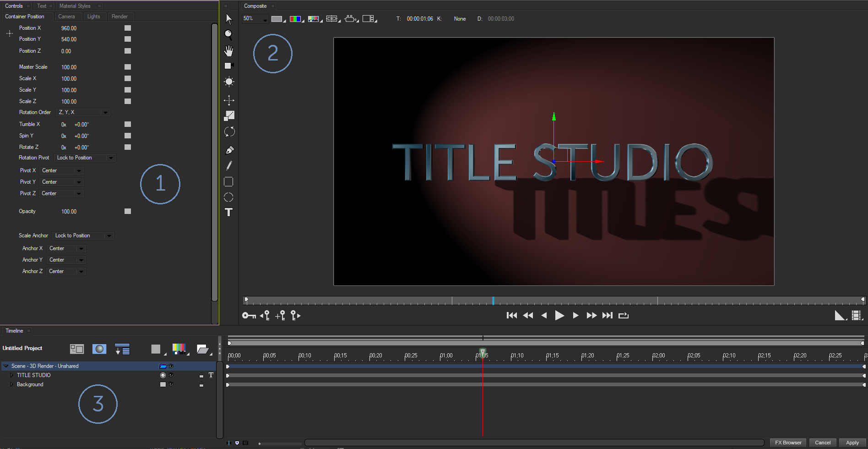The height and width of the screenshot is (449, 868).
Task: Select the Position transform tool
Action: click(x=228, y=100)
